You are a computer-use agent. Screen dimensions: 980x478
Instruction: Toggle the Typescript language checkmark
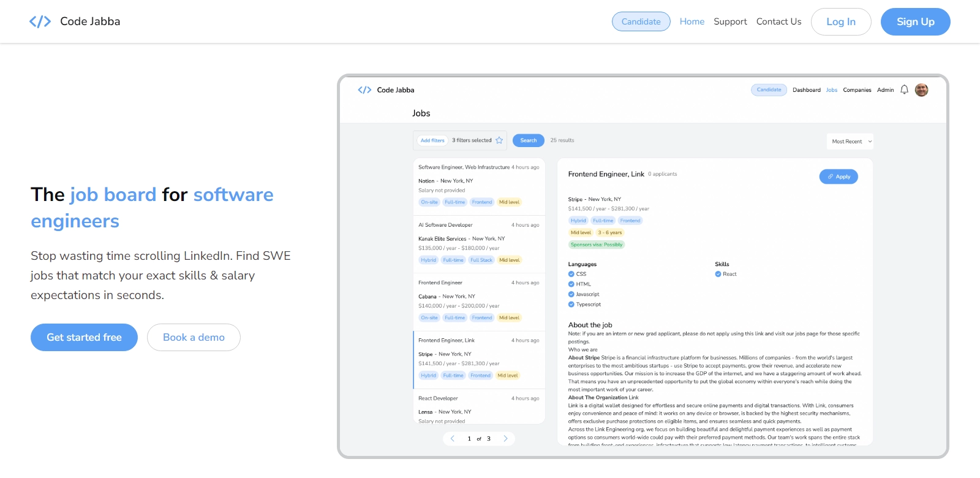tap(571, 305)
